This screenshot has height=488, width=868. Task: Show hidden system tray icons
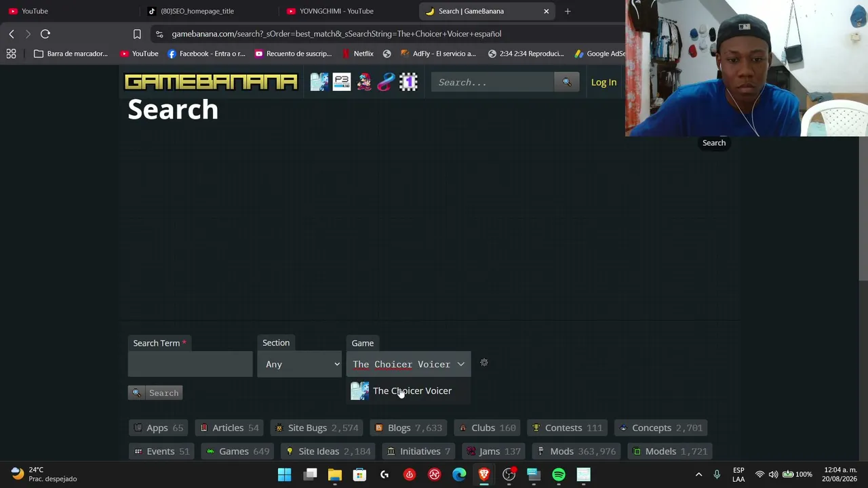699,474
